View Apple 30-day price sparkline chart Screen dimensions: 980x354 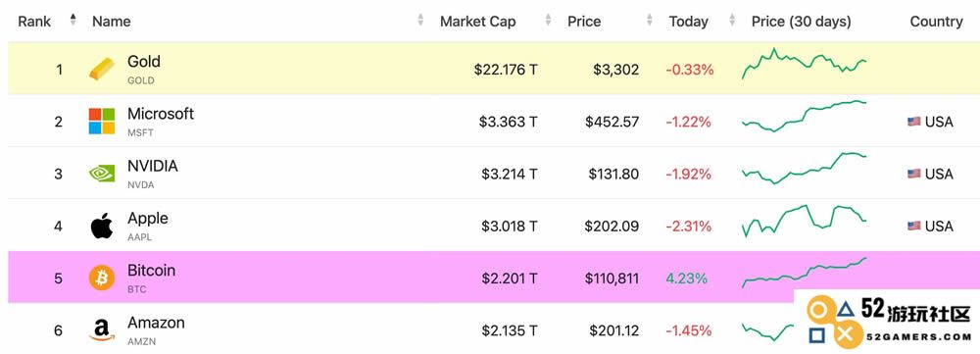(805, 221)
